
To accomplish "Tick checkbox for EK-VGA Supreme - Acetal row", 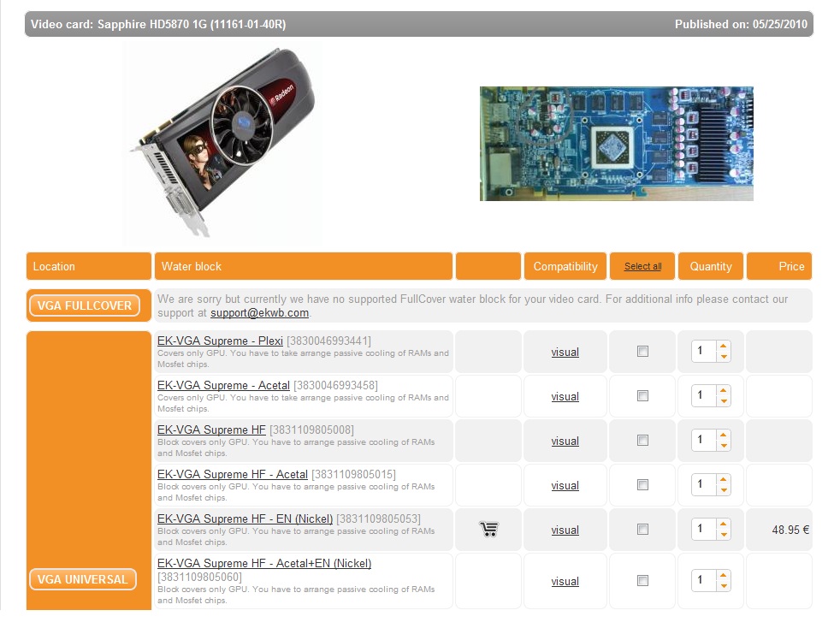I will point(642,395).
